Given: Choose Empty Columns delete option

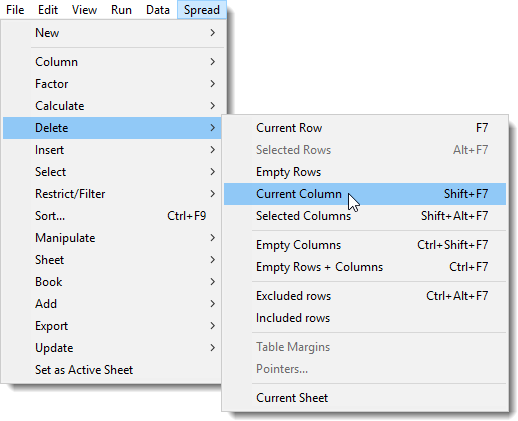Looking at the screenshot, I should 365,245.
